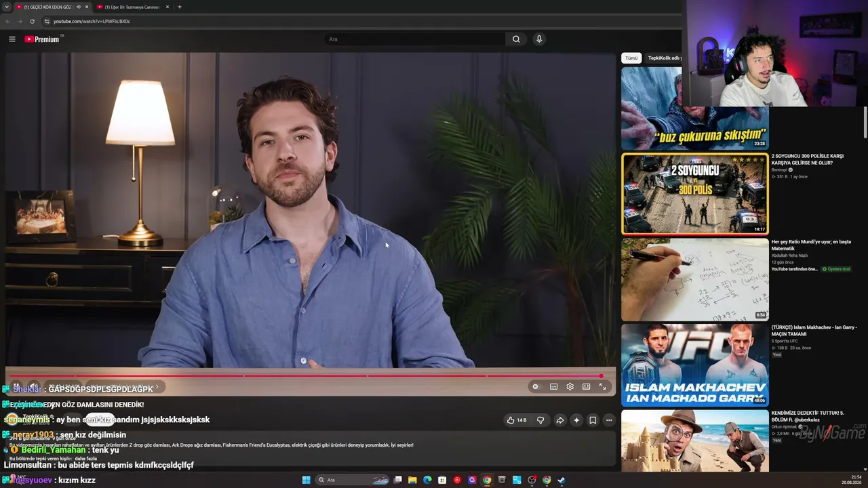Open a new browser tab
Viewport: 868px width, 488px height.
coord(179,7)
